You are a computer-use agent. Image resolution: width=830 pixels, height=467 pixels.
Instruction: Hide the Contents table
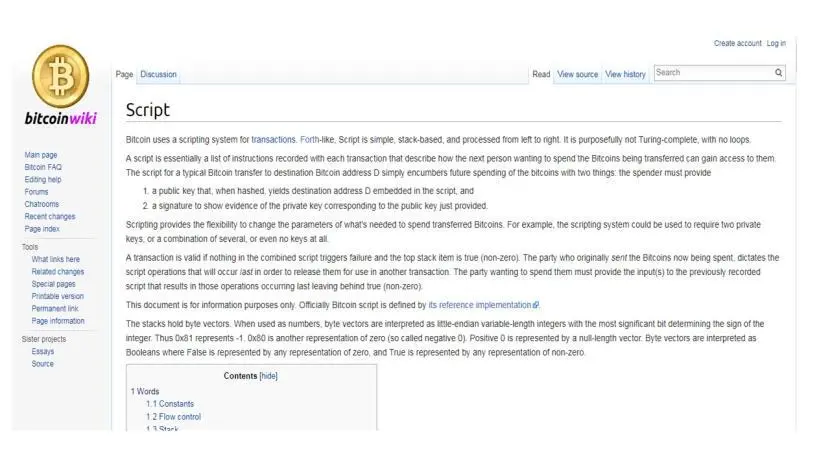(x=268, y=377)
